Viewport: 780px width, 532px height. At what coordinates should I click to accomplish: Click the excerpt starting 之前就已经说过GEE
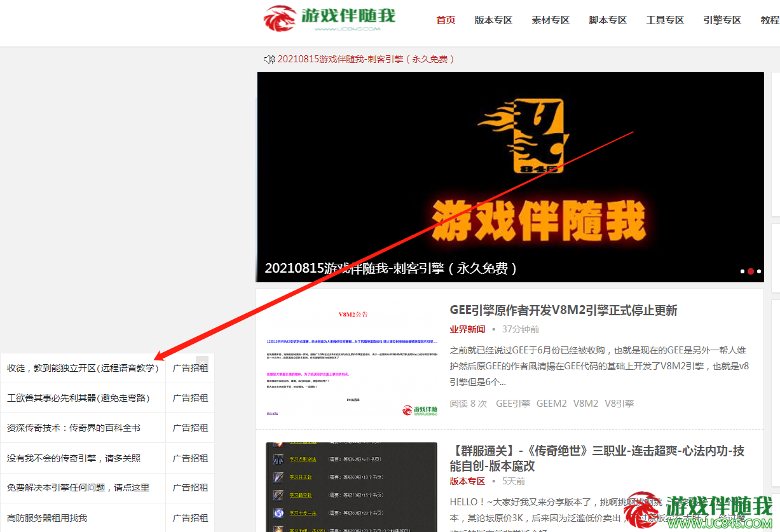pyautogui.click(x=599, y=366)
